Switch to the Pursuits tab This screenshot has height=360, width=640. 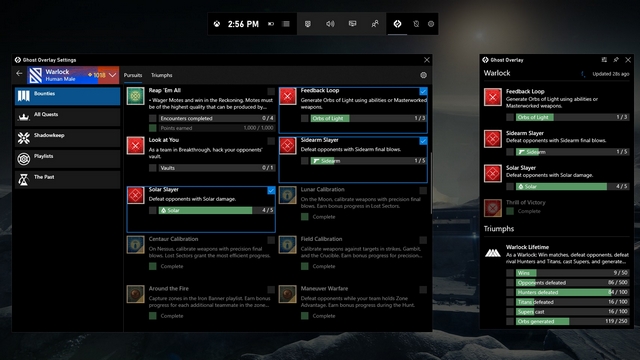[133, 75]
